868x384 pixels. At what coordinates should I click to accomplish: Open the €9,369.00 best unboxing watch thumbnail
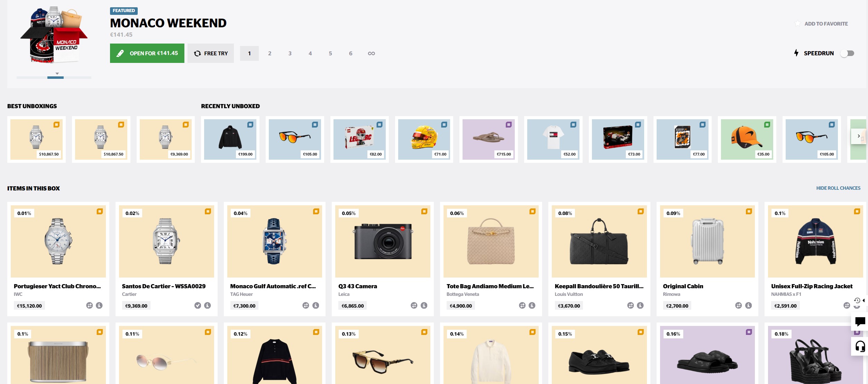point(166,139)
